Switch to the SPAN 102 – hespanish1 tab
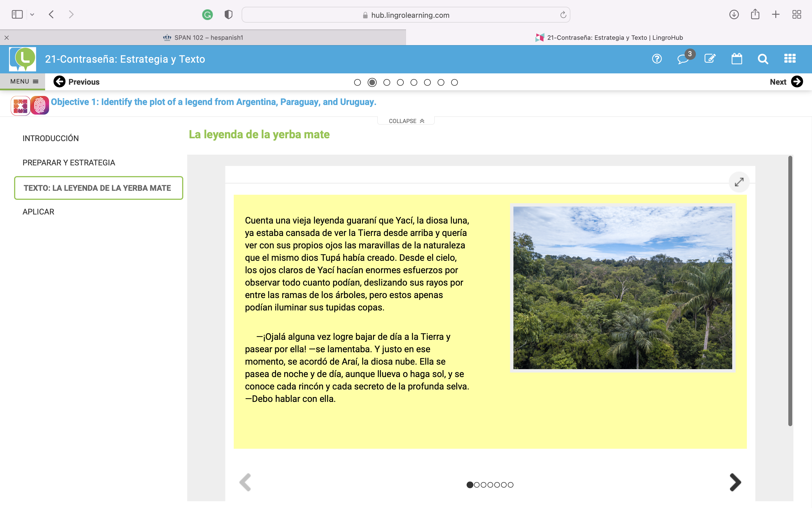Screen dimensions: 812x508 tap(203, 38)
